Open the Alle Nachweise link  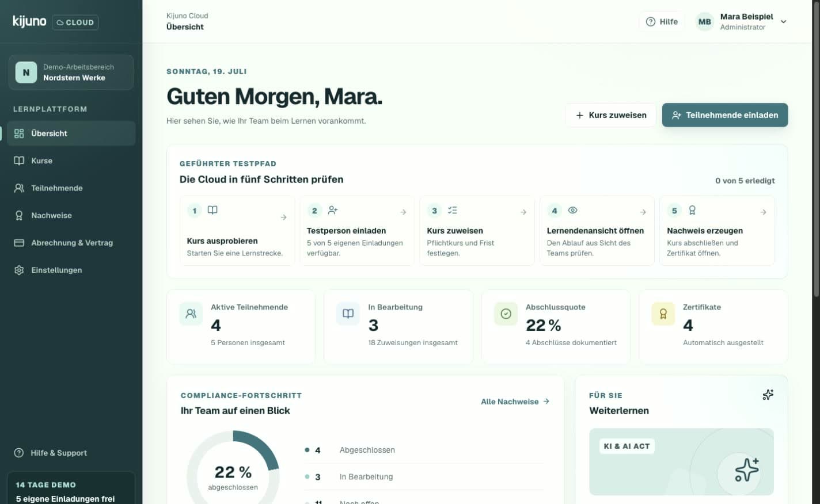tap(515, 402)
